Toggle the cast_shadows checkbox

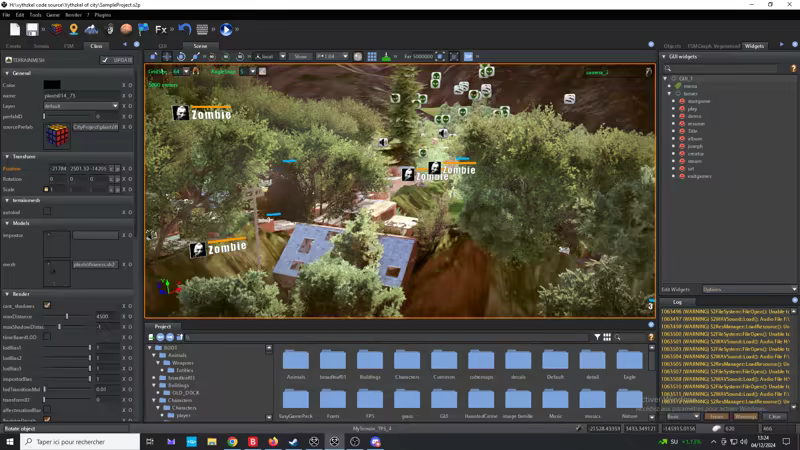(47, 306)
